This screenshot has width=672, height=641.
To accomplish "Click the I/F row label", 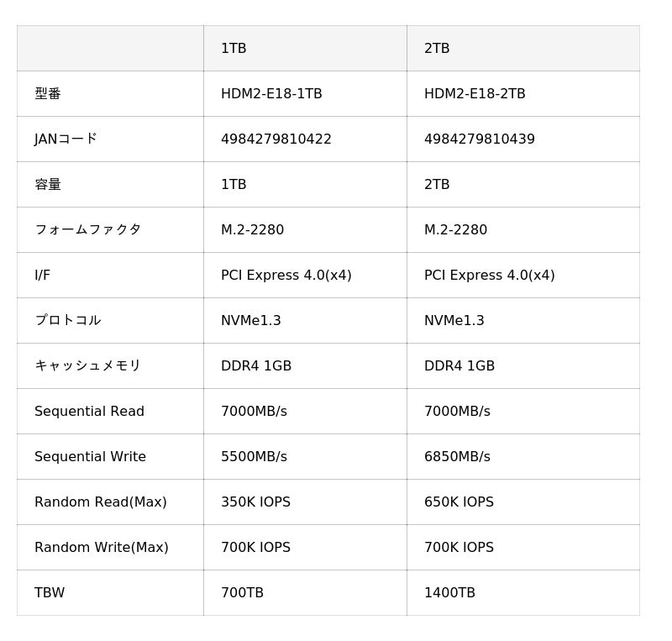I will pyautogui.click(x=43, y=276).
